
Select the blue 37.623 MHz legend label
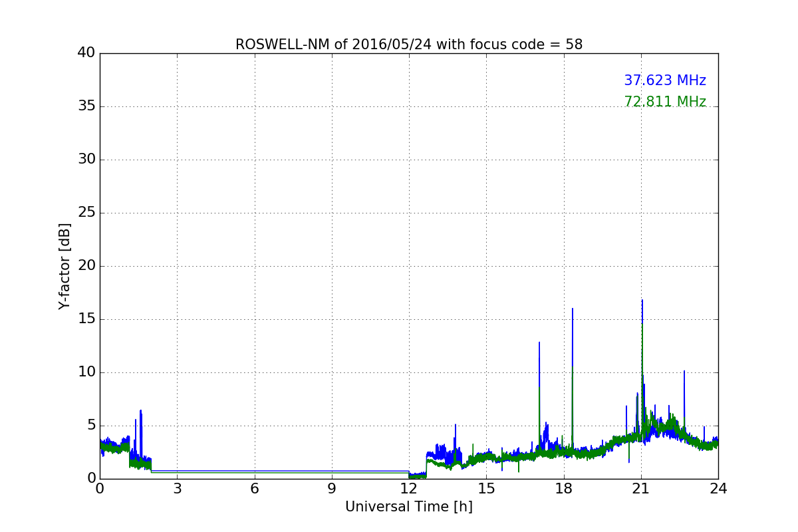coord(665,80)
